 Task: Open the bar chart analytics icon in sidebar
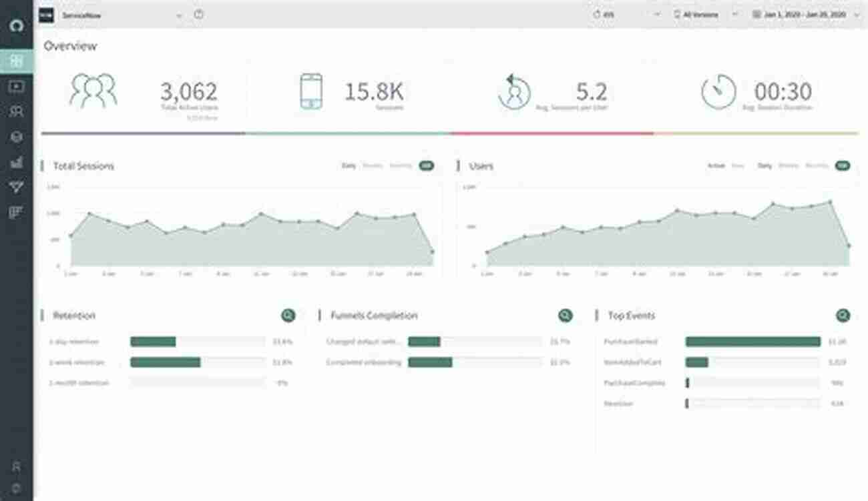pos(17,162)
